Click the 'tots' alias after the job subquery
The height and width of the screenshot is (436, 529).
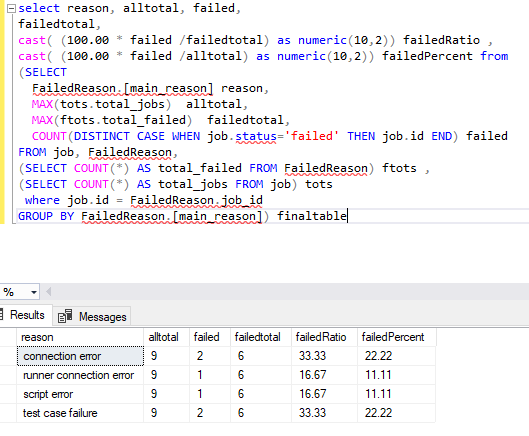[x=319, y=184]
